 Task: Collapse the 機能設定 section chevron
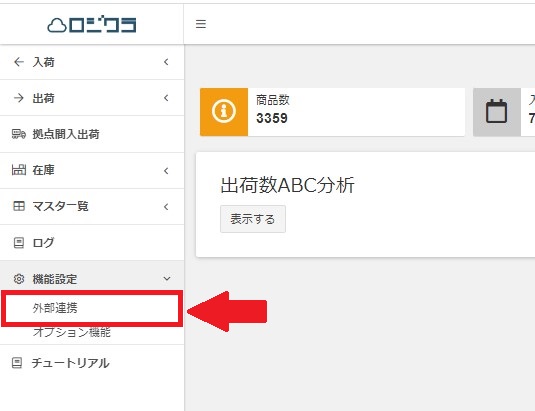167,279
